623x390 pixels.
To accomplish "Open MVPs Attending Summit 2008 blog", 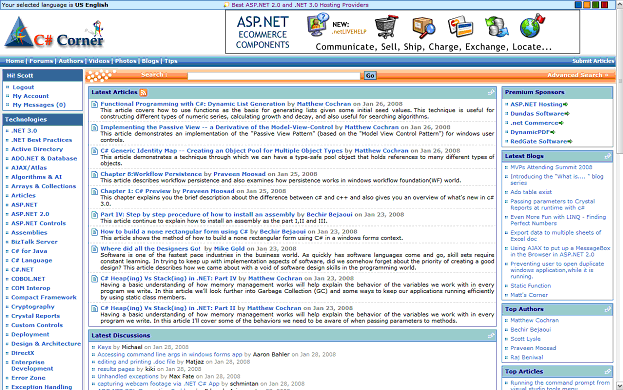I will [551, 168].
